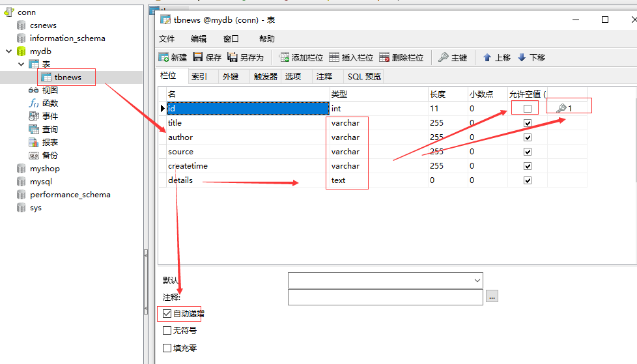Click the primary key icon in id row

(x=561, y=108)
